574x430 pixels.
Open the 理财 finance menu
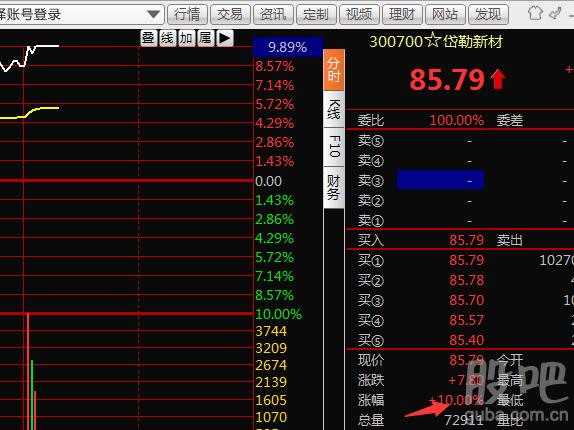(402, 15)
